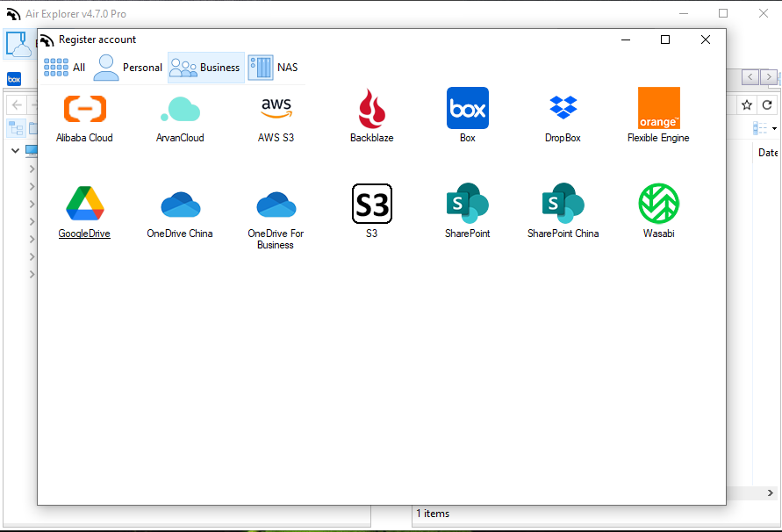Close the Register account dialog

705,40
